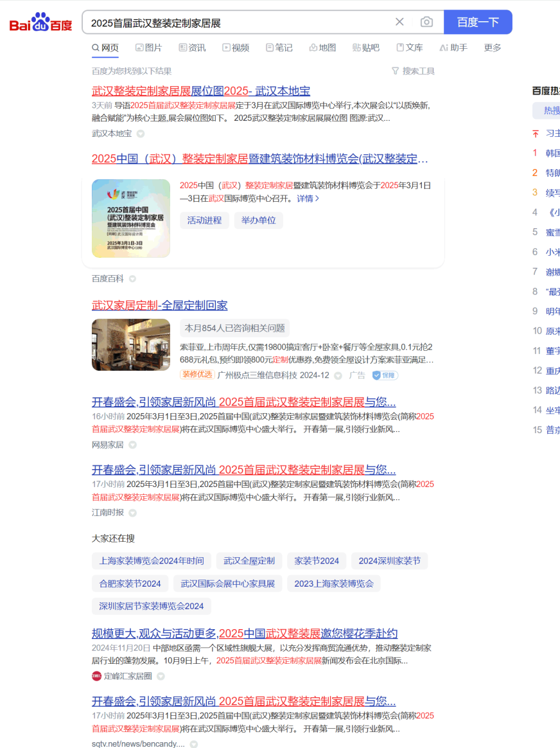
Task: Expand dropdown beside sqtv.net/news/bencandy URL
Action: click(193, 744)
